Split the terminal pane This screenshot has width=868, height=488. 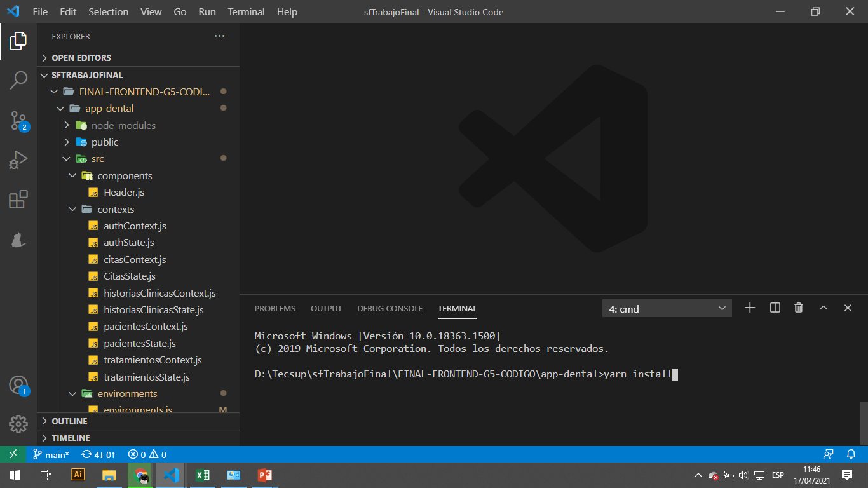pos(775,308)
